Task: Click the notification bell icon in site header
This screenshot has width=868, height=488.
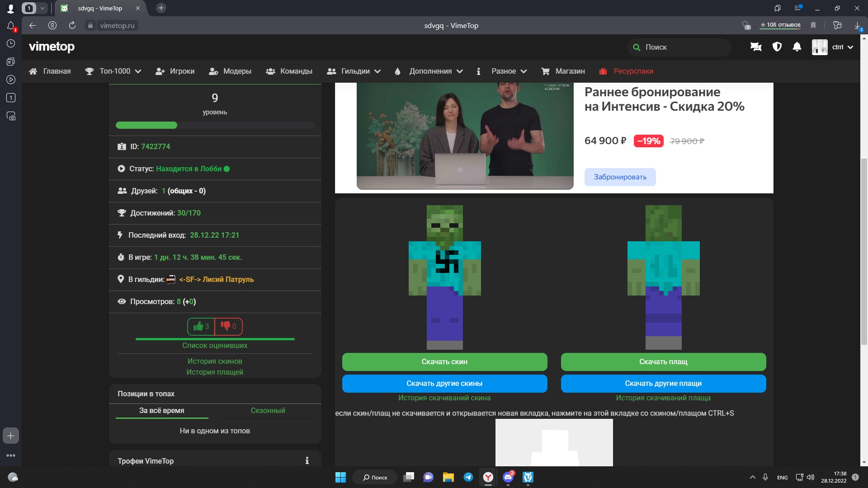Action: click(x=797, y=47)
